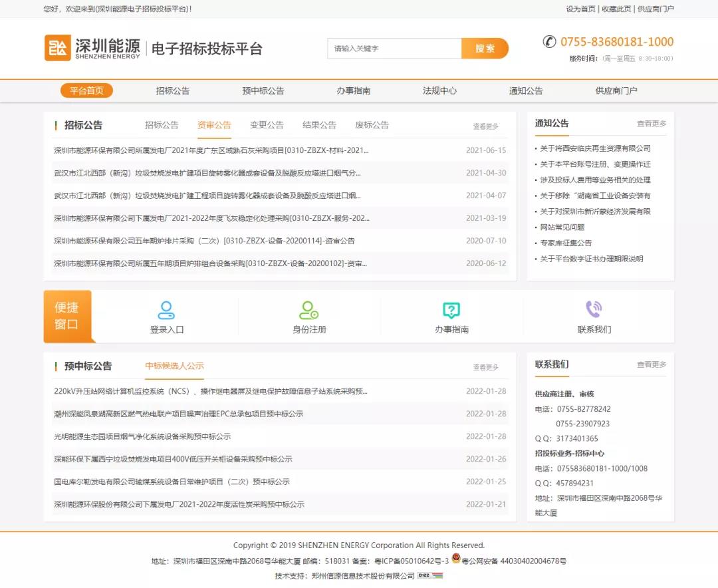Click the CNZZ statistics icon in the footer
The image size is (718, 588).
[433, 574]
